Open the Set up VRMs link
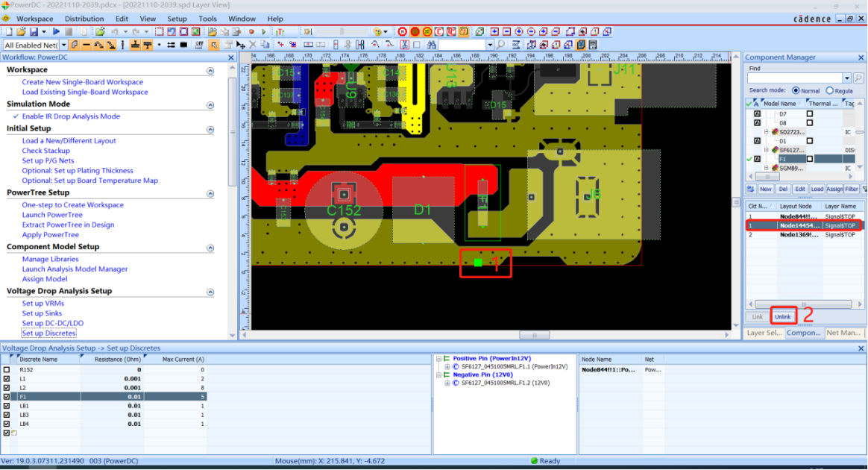Viewport: 868px width, 470px height. pyautogui.click(x=43, y=304)
